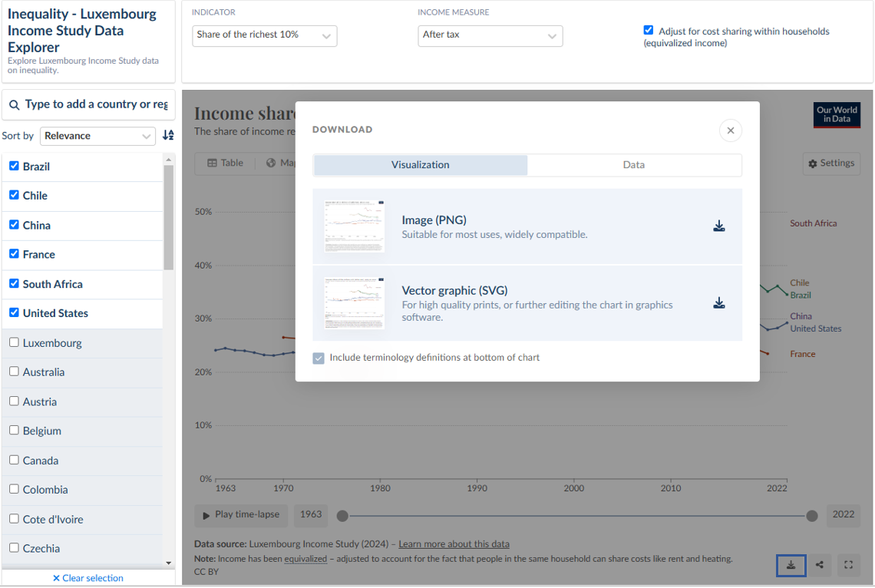
Task: Open the Sort by Relevance dropdown
Action: [x=97, y=136]
